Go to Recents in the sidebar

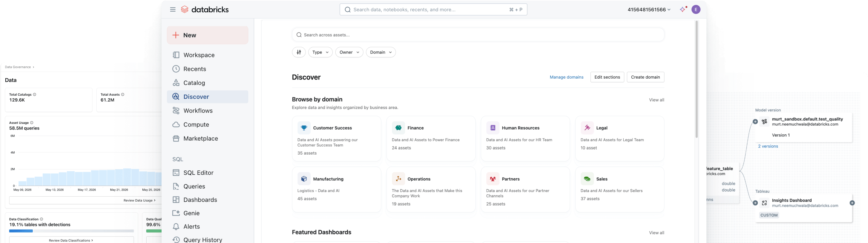tap(207, 69)
